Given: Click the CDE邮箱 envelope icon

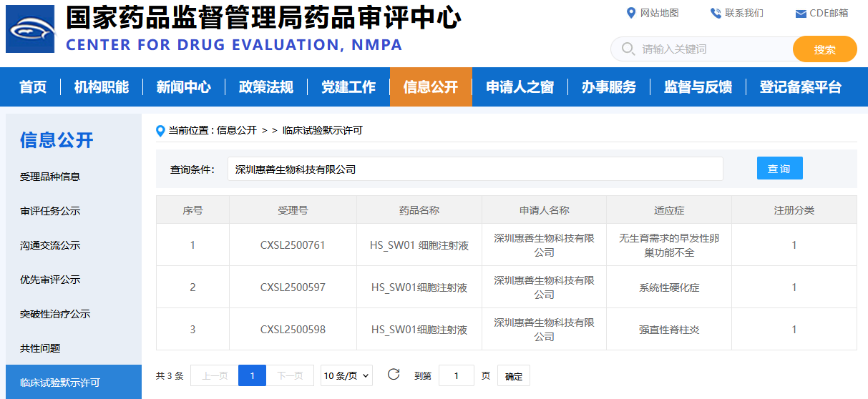Looking at the screenshot, I should point(801,14).
